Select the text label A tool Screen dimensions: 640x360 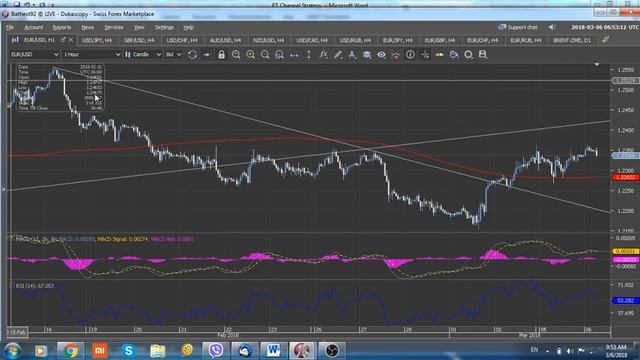coord(352,55)
